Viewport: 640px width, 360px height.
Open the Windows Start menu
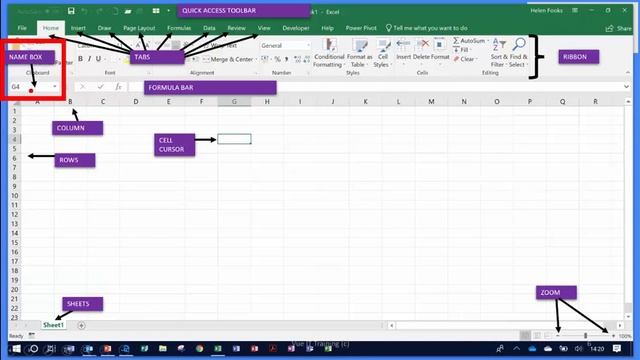[16, 349]
